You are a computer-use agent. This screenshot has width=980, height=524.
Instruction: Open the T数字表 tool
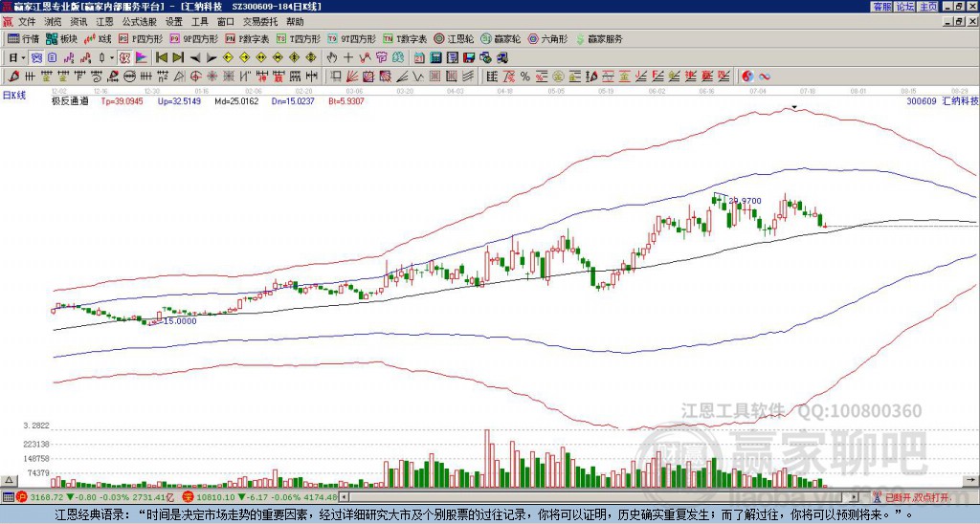(x=405, y=38)
